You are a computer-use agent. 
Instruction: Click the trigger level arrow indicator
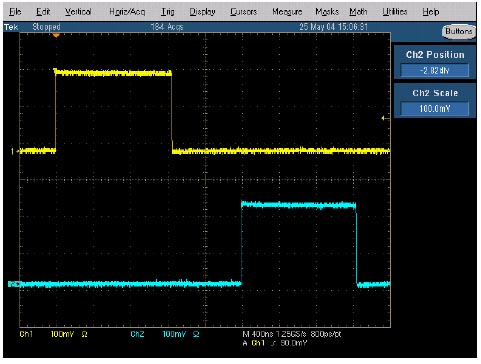tap(385, 118)
